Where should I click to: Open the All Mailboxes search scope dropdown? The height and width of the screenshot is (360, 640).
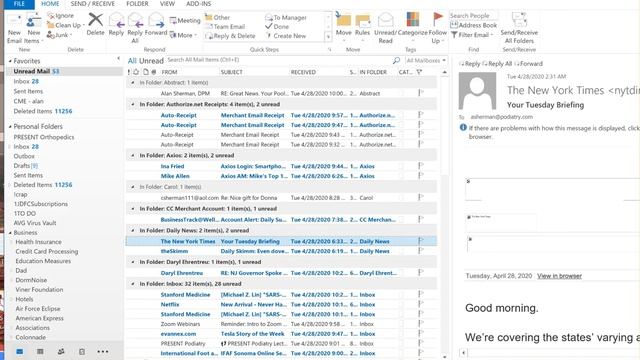(x=426, y=60)
